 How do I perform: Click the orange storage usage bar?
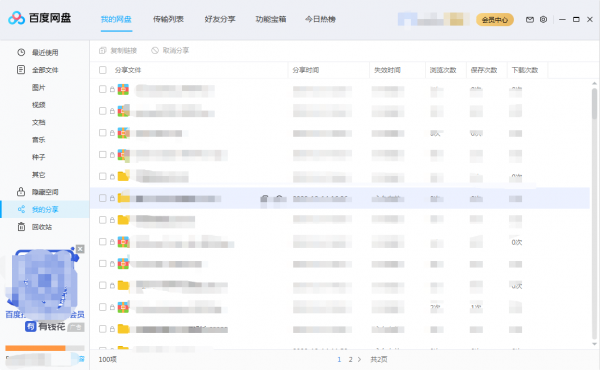tap(35, 348)
